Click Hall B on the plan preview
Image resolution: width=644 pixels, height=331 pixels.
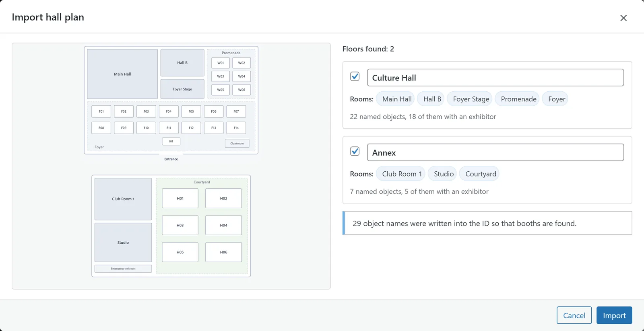tap(182, 63)
